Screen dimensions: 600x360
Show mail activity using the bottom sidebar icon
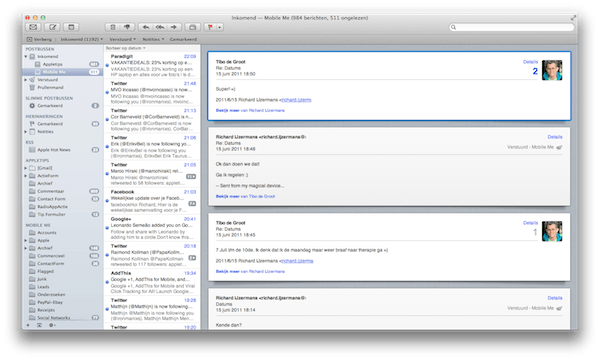tap(39, 325)
